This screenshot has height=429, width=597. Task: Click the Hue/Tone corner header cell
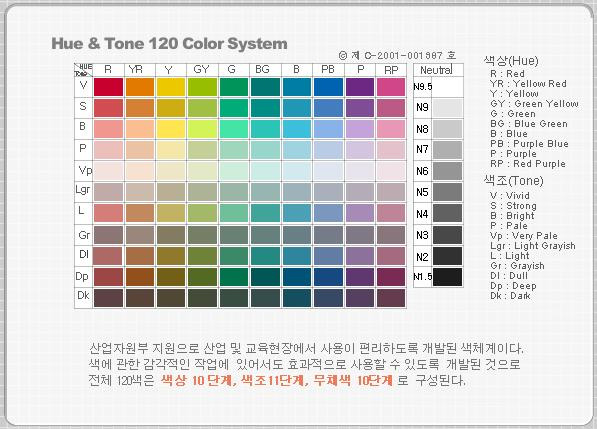pos(83,70)
